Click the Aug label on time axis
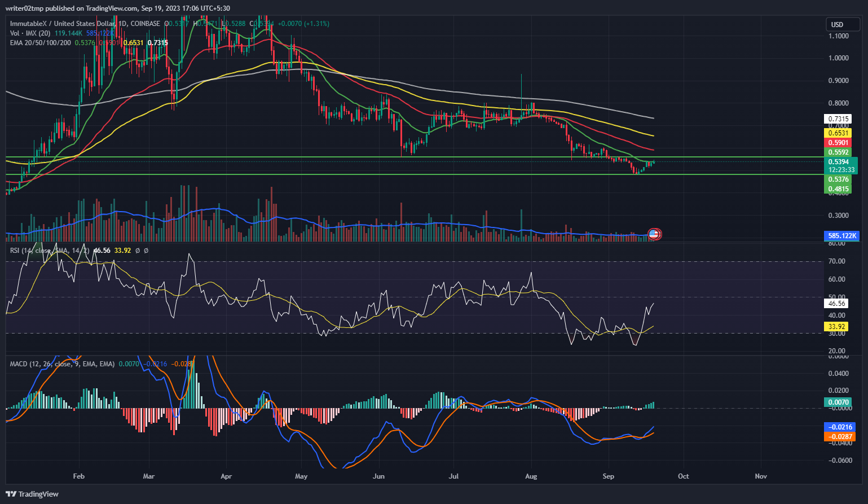Image resolution: width=868 pixels, height=504 pixels. [x=531, y=476]
